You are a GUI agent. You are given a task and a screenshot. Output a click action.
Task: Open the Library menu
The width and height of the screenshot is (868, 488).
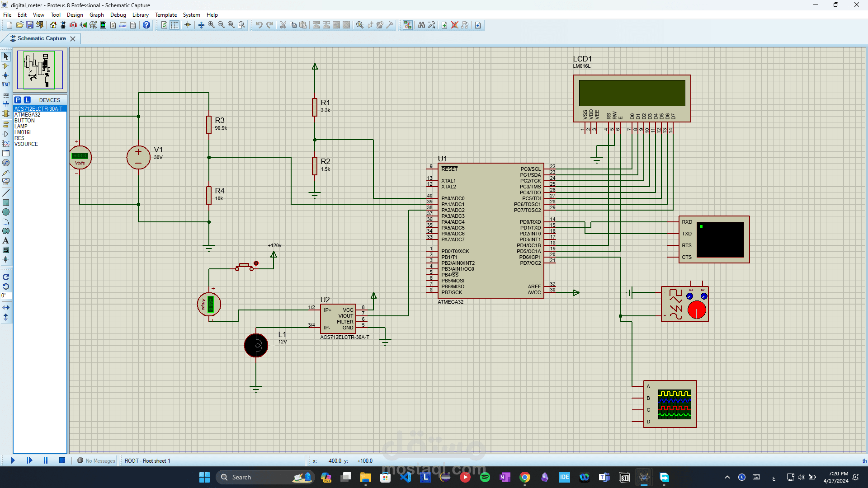(x=141, y=15)
